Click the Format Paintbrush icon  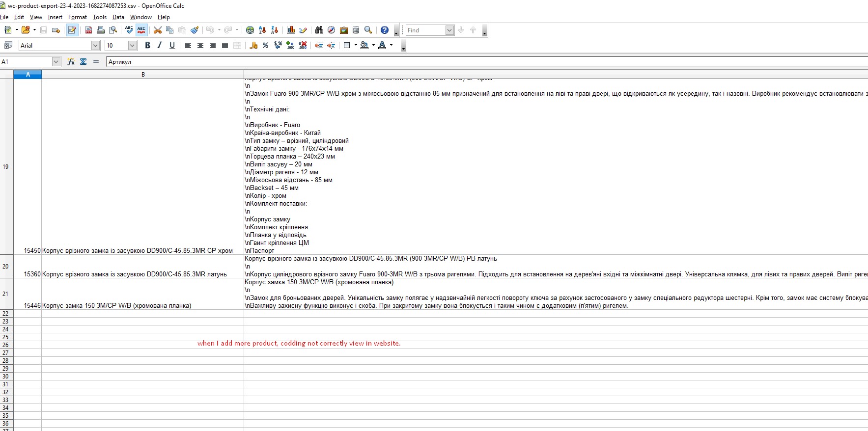[195, 30]
